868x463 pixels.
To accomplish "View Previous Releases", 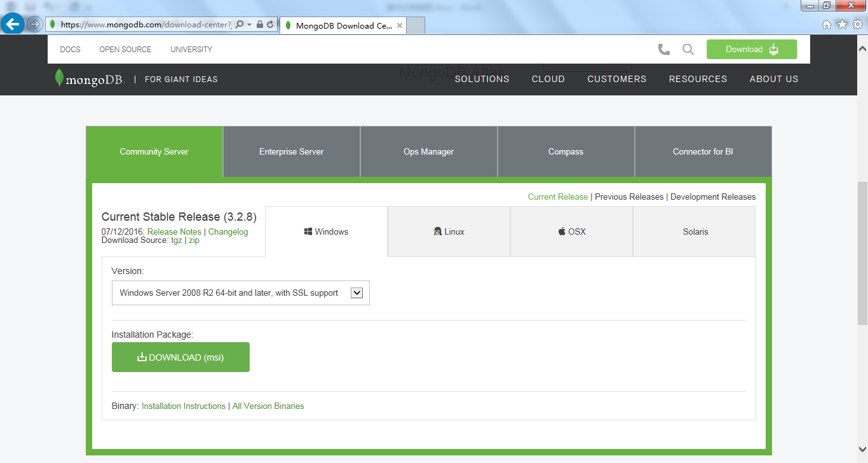I will point(629,197).
